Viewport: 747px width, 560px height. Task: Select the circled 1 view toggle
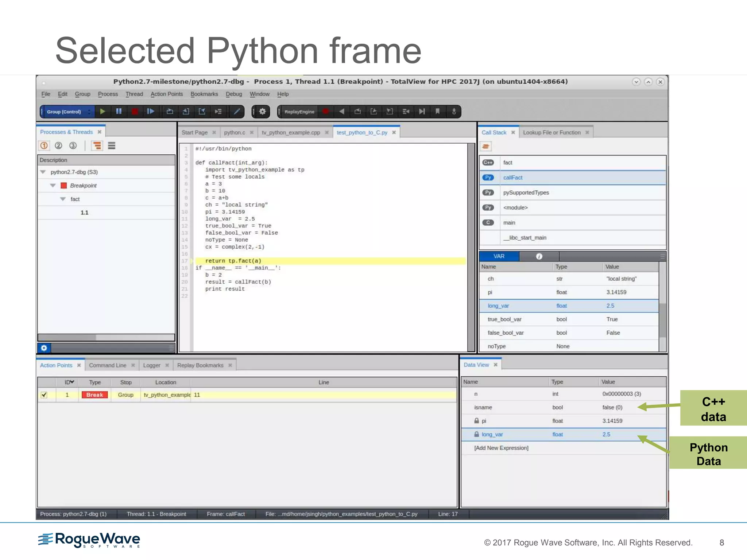tap(44, 146)
